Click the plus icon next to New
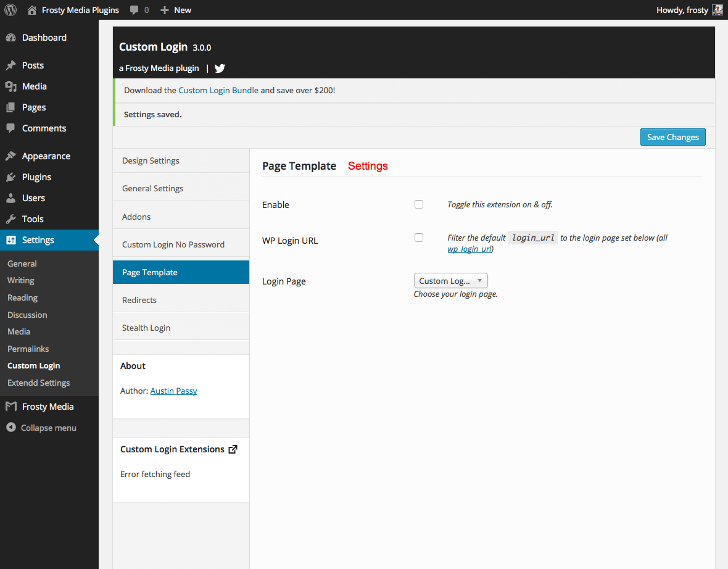 [164, 10]
